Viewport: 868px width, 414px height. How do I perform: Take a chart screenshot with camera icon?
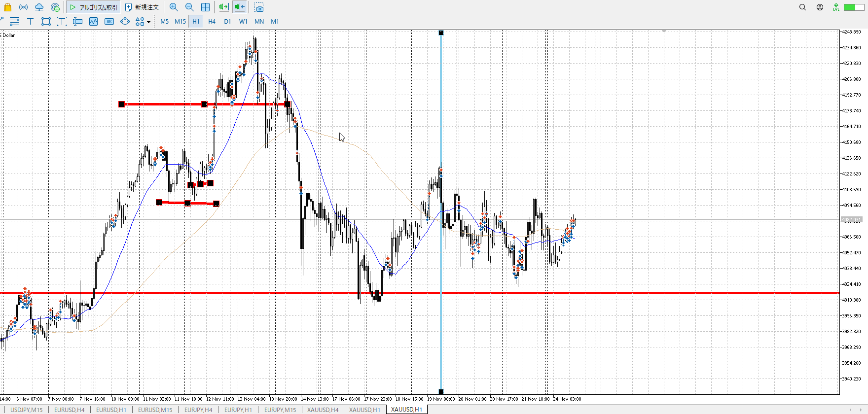click(259, 7)
